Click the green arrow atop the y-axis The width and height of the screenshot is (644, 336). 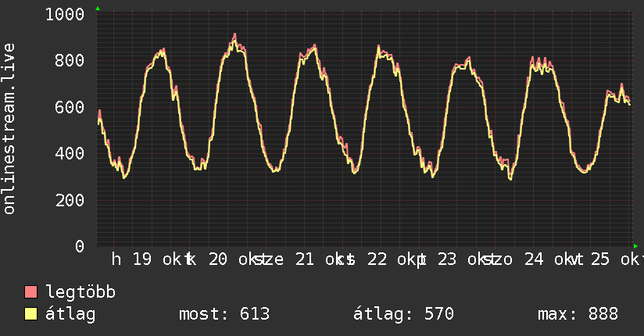(x=98, y=9)
